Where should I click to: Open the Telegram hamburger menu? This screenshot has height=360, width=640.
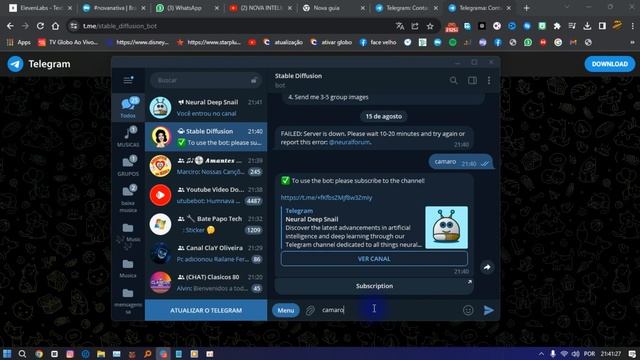click(128, 80)
